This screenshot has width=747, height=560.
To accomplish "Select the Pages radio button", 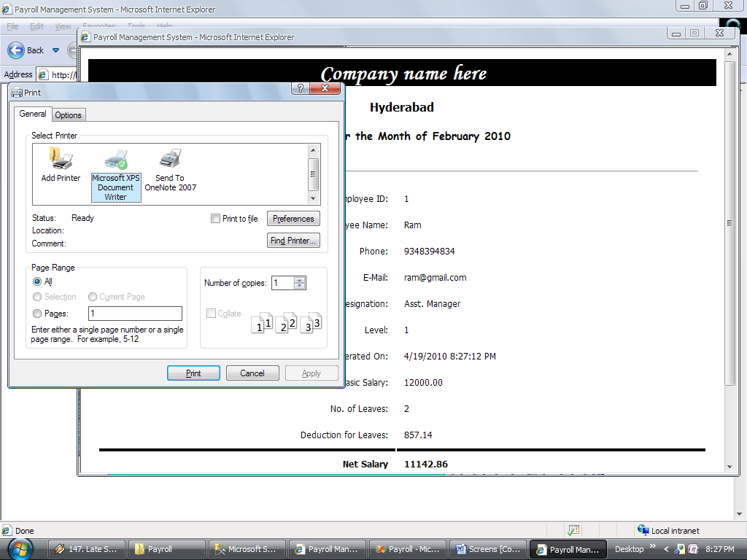I will point(37,314).
